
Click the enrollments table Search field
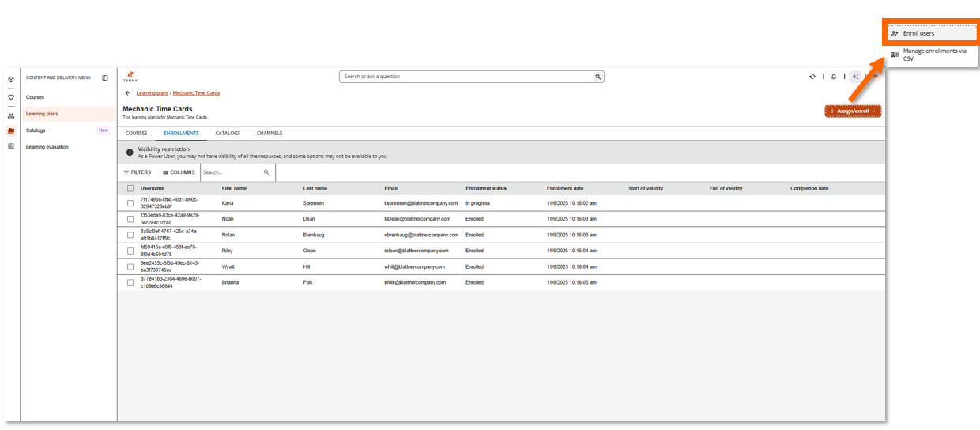(x=231, y=172)
